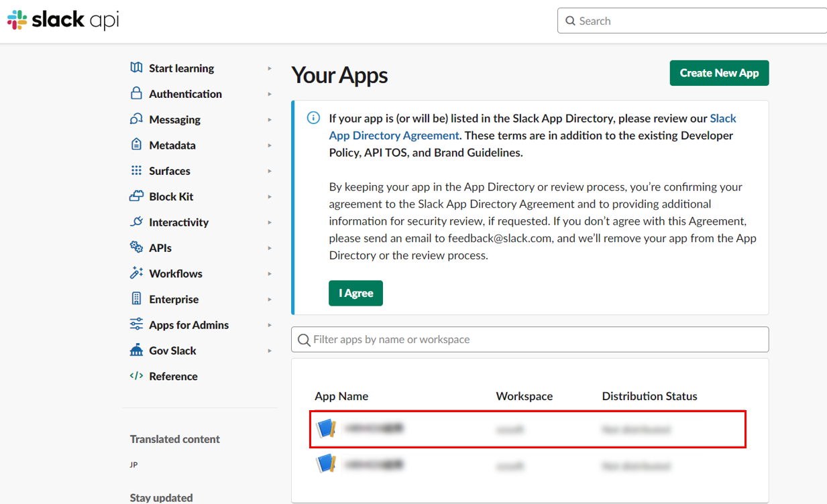Click the Gov Slack building icon
827x504 pixels.
pos(136,350)
